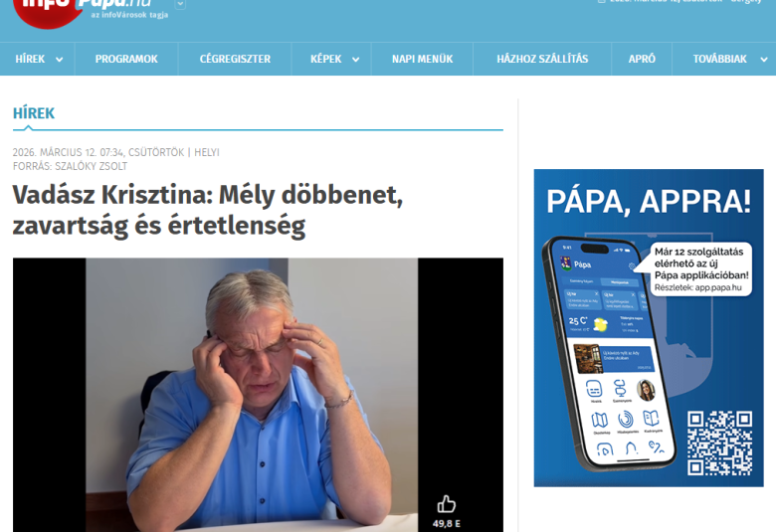This screenshot has height=532, width=776.
Task: Click the calendar icon near the date
Action: click(601, 1)
